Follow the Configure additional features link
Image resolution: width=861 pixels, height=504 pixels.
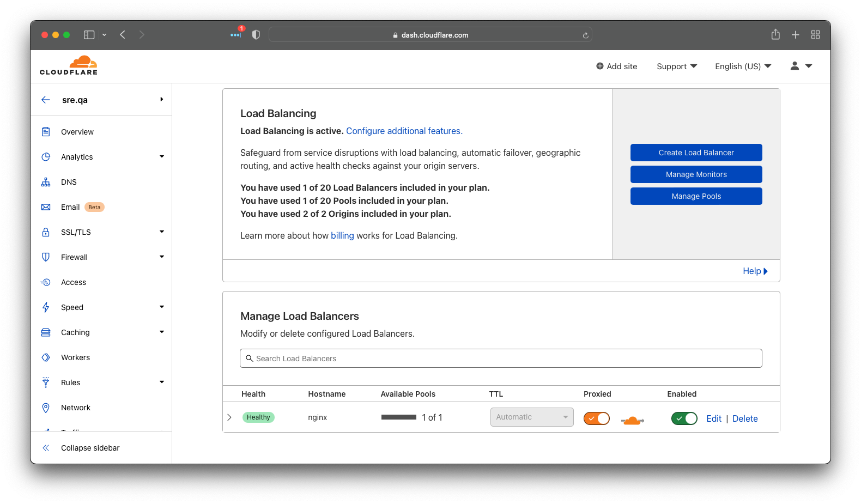click(404, 131)
